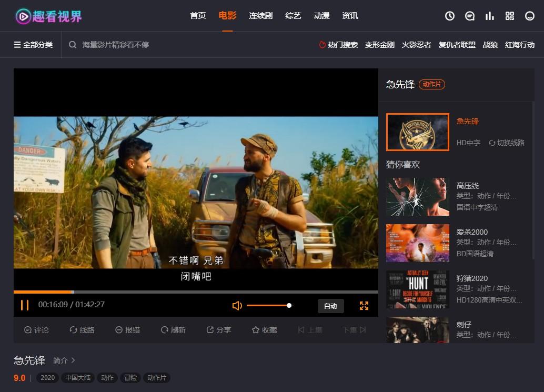Screen dimensions: 544x392
Task: Select the 电影 tab
Action: tap(227, 16)
